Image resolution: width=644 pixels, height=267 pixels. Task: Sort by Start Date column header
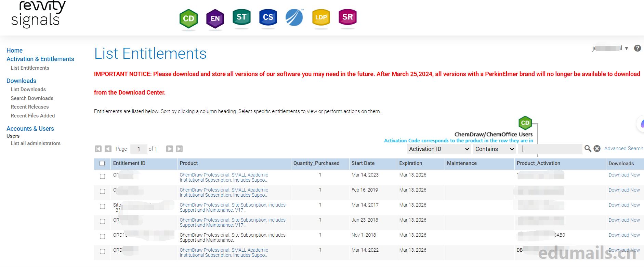point(363,163)
